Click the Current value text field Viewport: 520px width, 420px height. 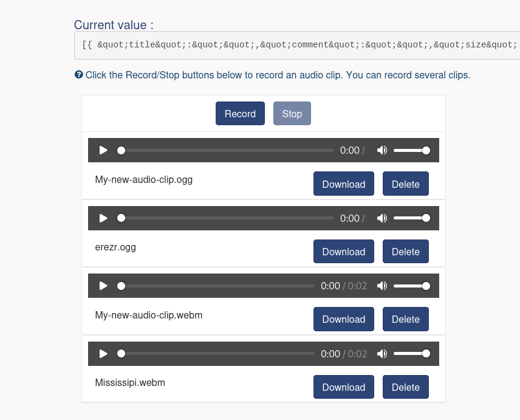(x=298, y=45)
